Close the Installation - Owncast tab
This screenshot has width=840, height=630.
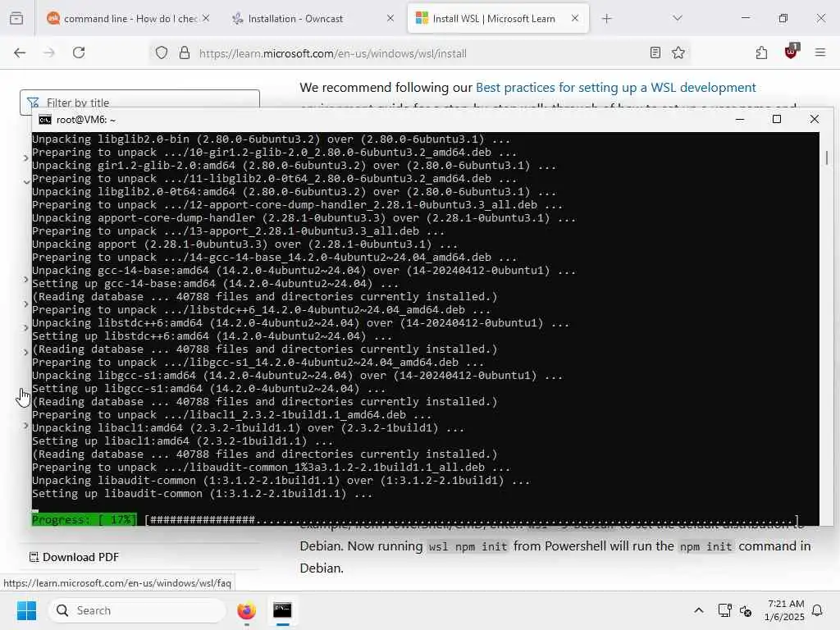pos(390,18)
